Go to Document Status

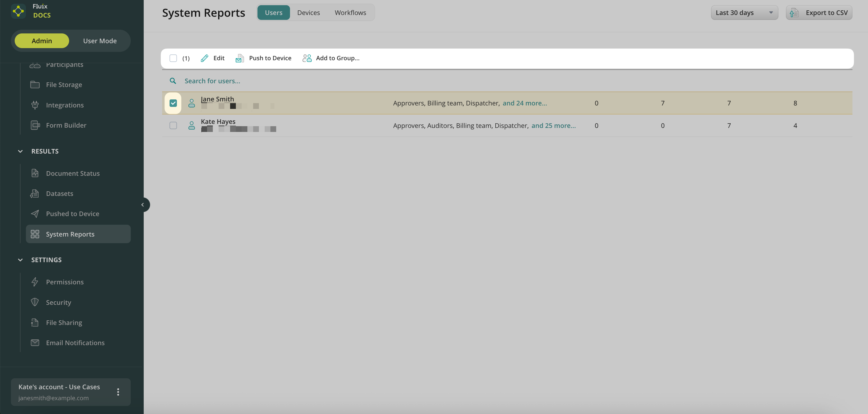point(73,173)
